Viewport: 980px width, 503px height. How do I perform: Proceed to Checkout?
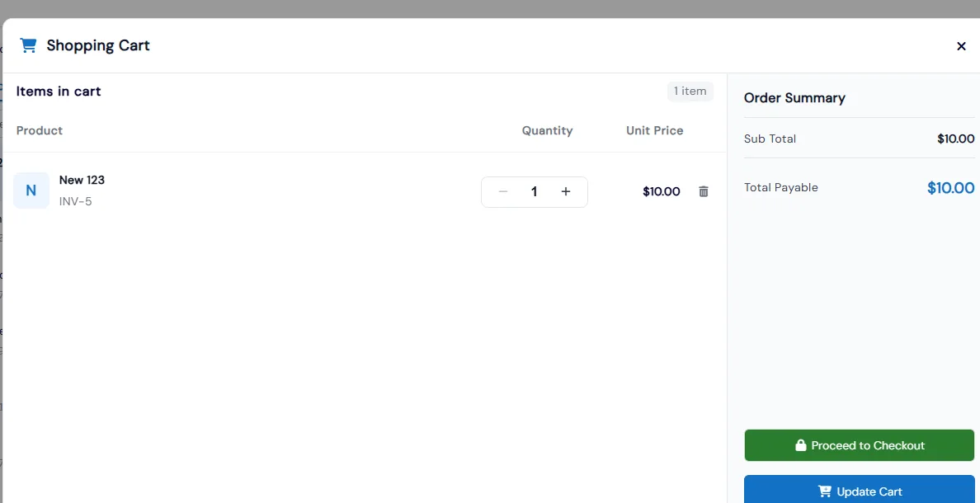tap(860, 445)
